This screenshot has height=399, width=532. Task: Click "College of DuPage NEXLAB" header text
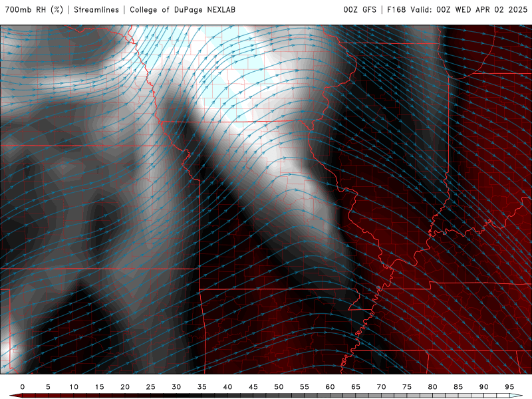[x=182, y=10]
